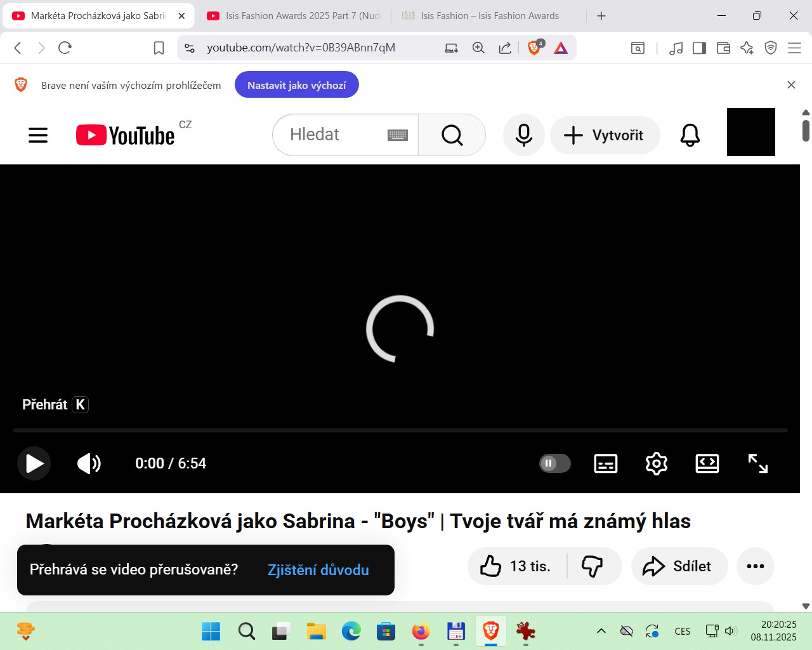Open more actions three-dot menu
This screenshot has height=650, width=812.
tap(755, 566)
